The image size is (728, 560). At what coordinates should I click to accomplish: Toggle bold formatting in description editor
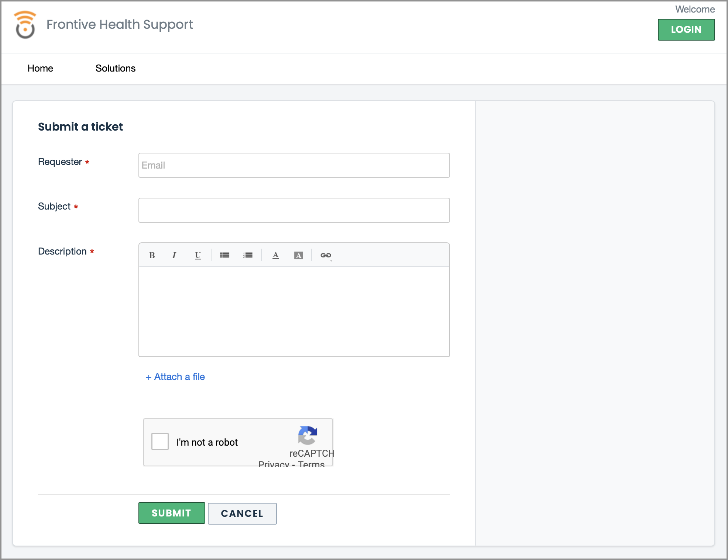tap(152, 255)
